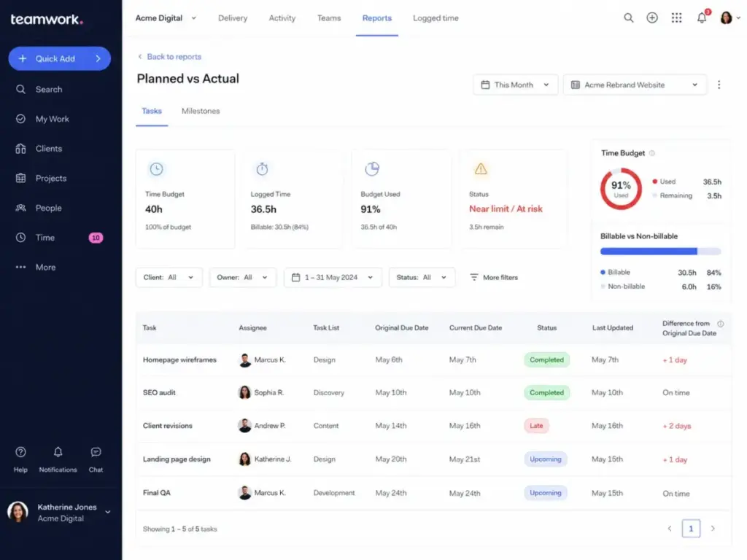Expand the Acme Digital workspace dropdown
This screenshot has width=747, height=560.
(x=166, y=18)
